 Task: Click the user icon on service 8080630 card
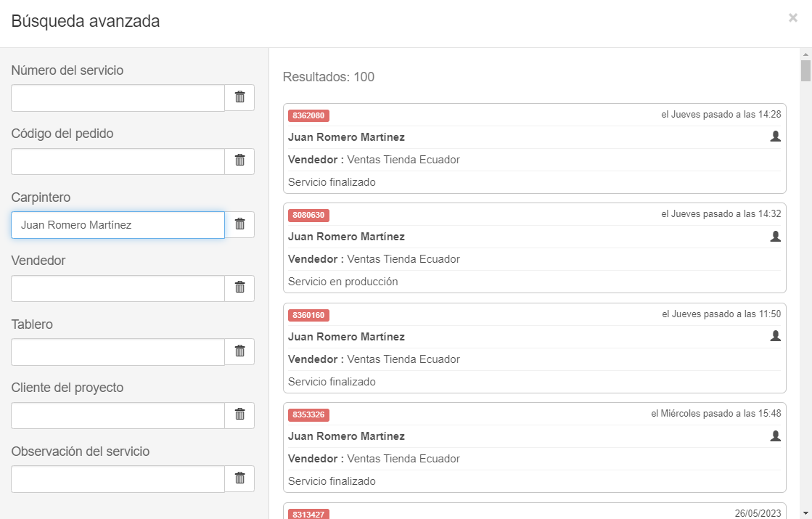click(x=775, y=236)
